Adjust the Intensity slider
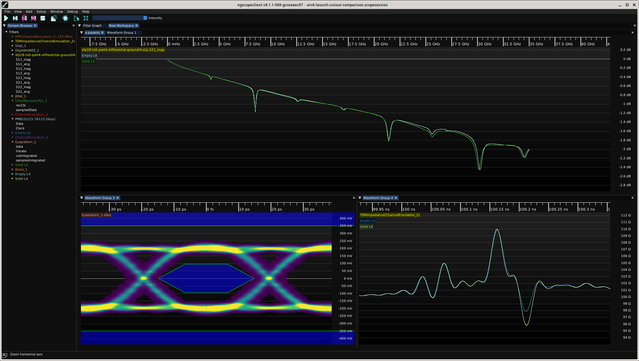The height and width of the screenshot is (361, 639). [119, 18]
